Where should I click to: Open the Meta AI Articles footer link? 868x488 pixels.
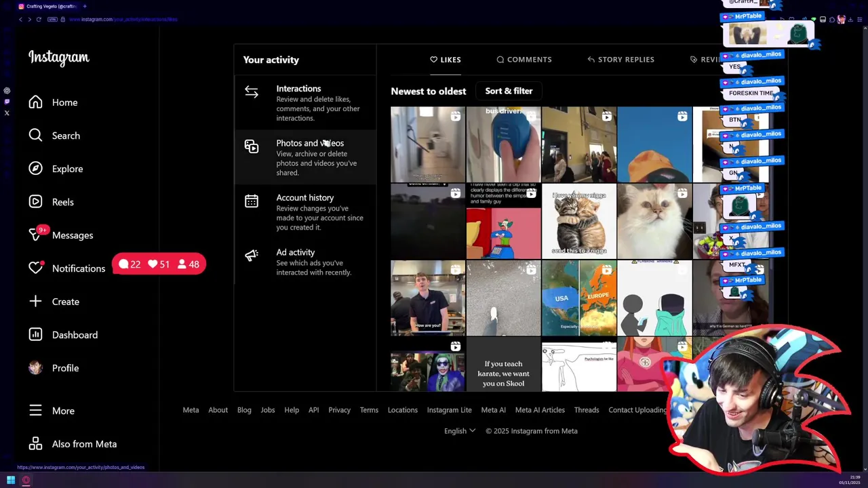(x=540, y=410)
